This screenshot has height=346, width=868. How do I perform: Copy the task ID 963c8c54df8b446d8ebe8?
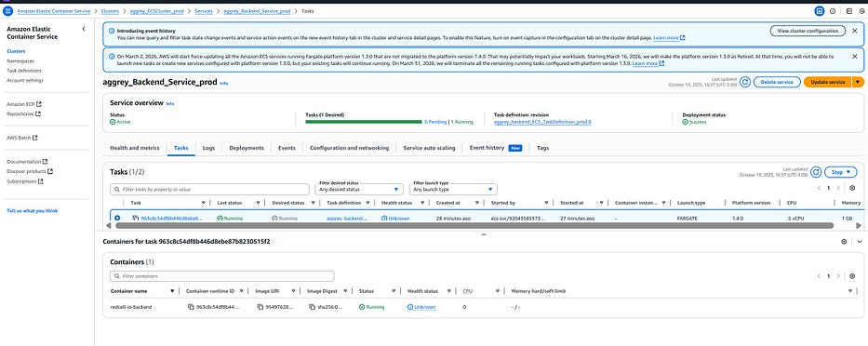coord(135,219)
